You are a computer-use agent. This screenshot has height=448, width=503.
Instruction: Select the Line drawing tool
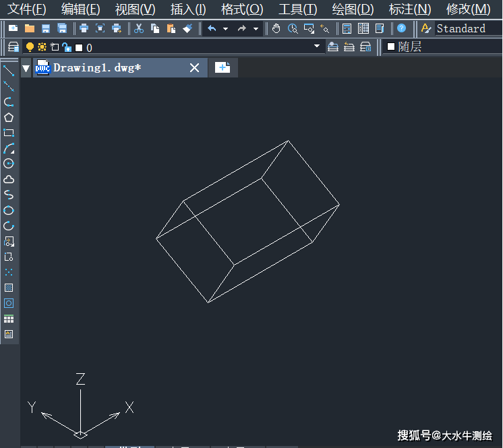click(x=9, y=71)
